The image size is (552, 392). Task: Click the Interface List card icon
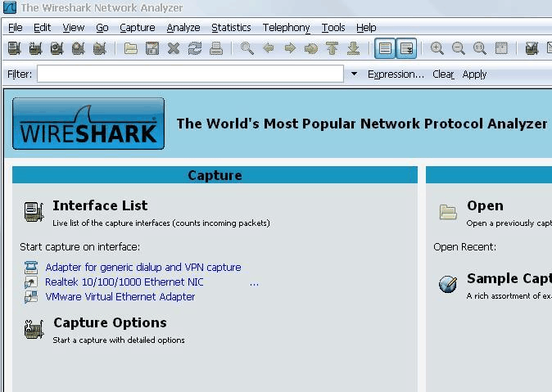coord(34,211)
